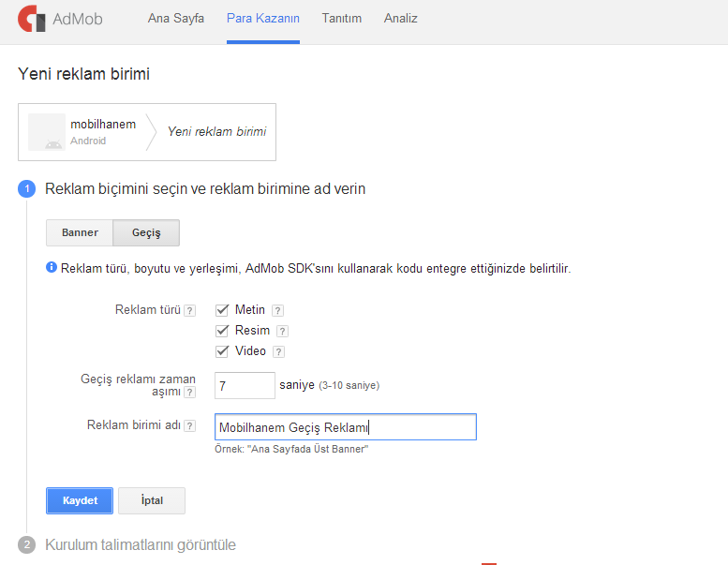Uncheck the Metin checkbox
The height and width of the screenshot is (565, 728).
(222, 309)
